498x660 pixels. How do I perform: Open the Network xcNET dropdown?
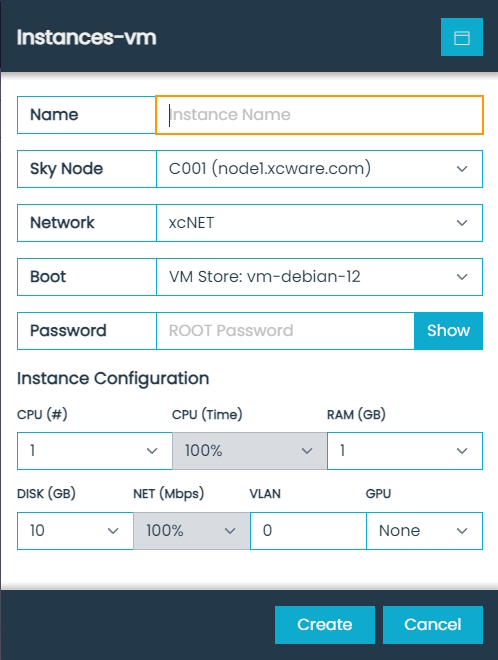319,223
